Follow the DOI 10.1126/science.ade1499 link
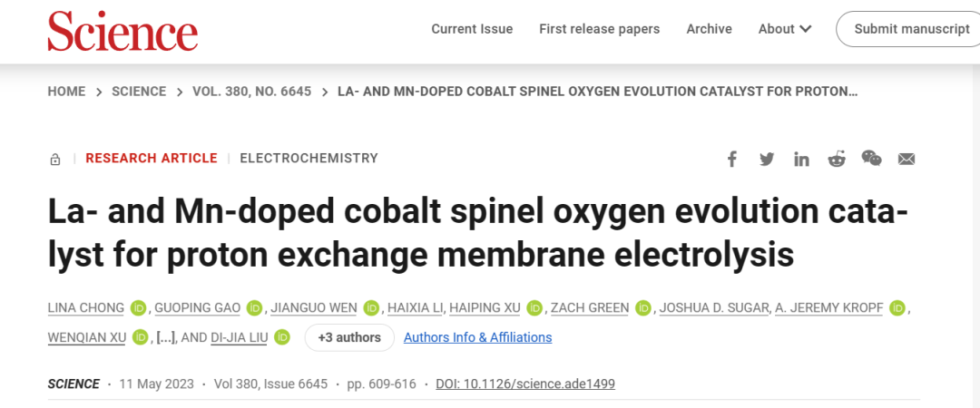 click(525, 384)
